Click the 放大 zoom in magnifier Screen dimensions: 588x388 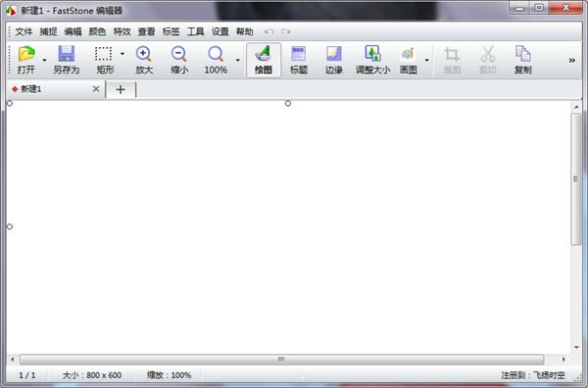[x=144, y=54]
